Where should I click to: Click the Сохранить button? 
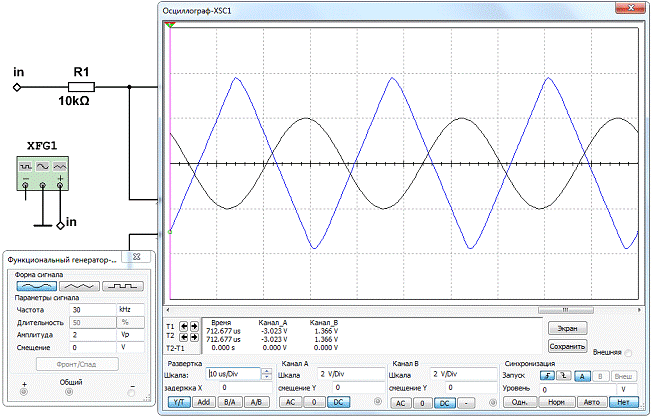coord(566,346)
